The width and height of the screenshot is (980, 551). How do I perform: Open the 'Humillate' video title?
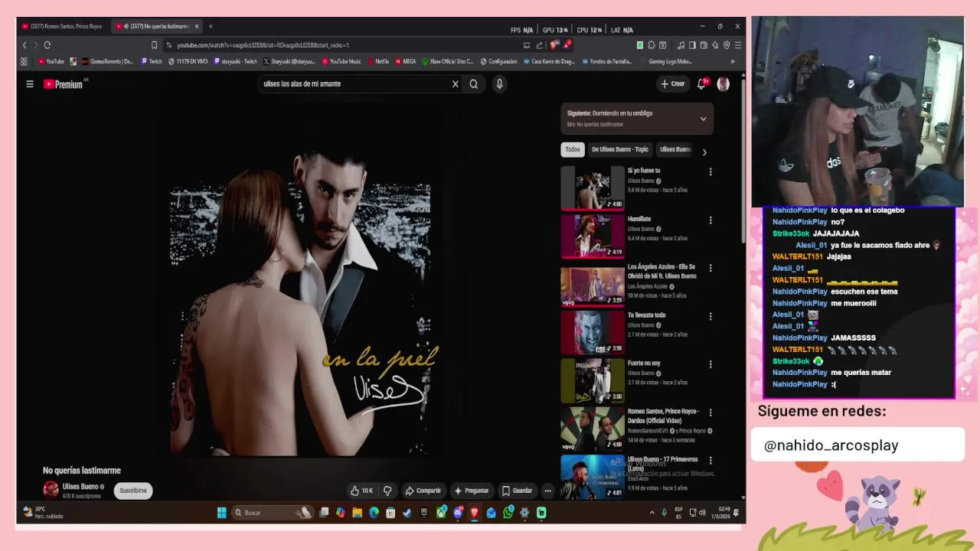pyautogui.click(x=639, y=219)
